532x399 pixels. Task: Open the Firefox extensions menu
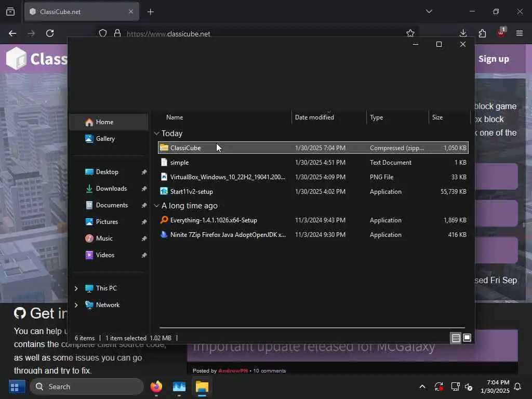tap(482, 33)
